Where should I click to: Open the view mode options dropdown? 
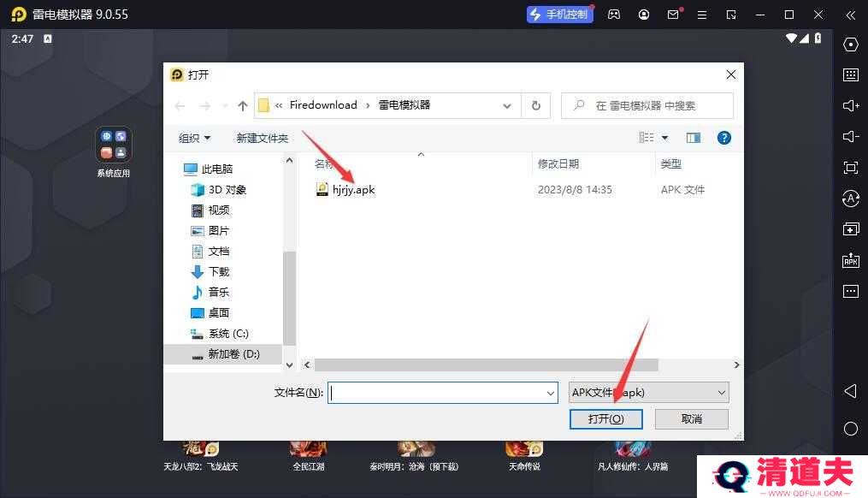664,138
